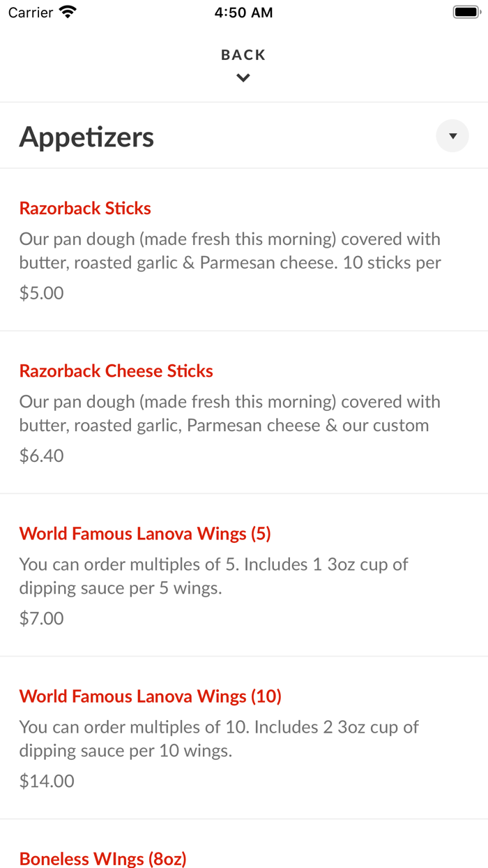The height and width of the screenshot is (868, 488).
Task: Tap the circular arrow beside Appetizers
Action: click(452, 135)
